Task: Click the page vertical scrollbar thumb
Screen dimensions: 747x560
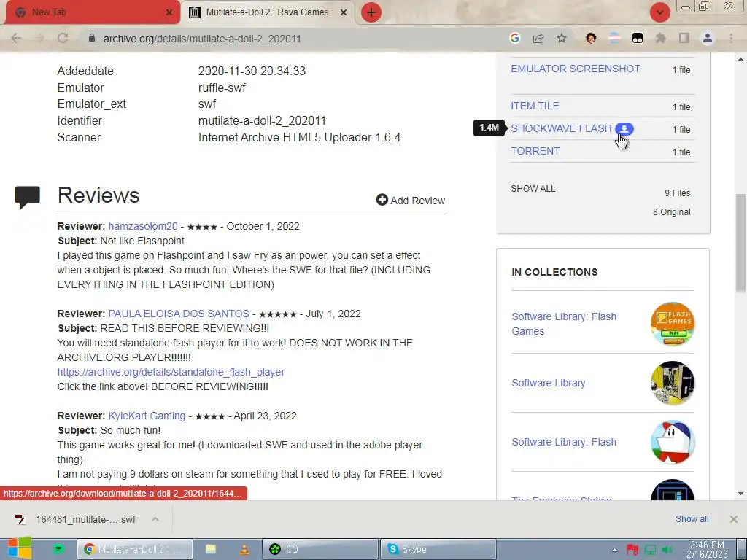Action: tap(741, 242)
